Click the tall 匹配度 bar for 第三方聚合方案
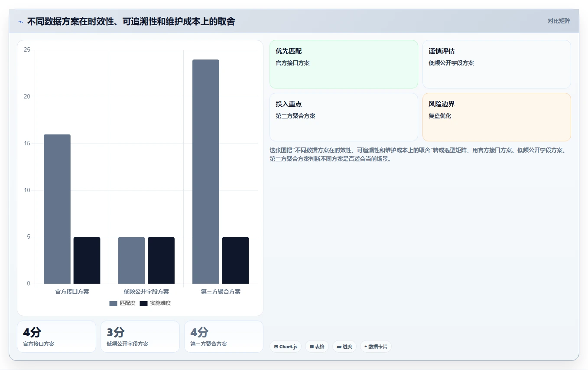The height and width of the screenshot is (370, 588). click(206, 172)
